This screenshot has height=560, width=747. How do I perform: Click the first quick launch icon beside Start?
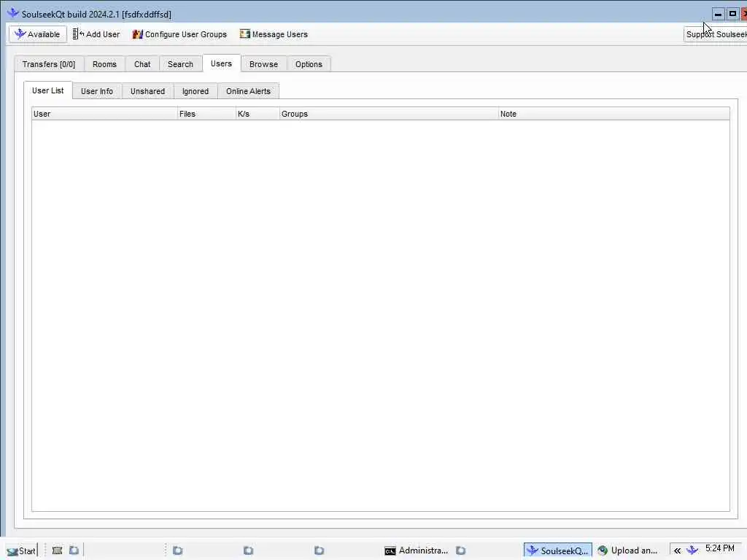(57, 551)
